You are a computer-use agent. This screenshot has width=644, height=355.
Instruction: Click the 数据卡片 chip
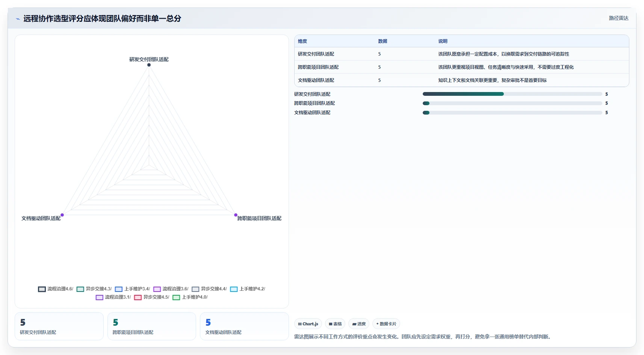pyautogui.click(x=386, y=324)
